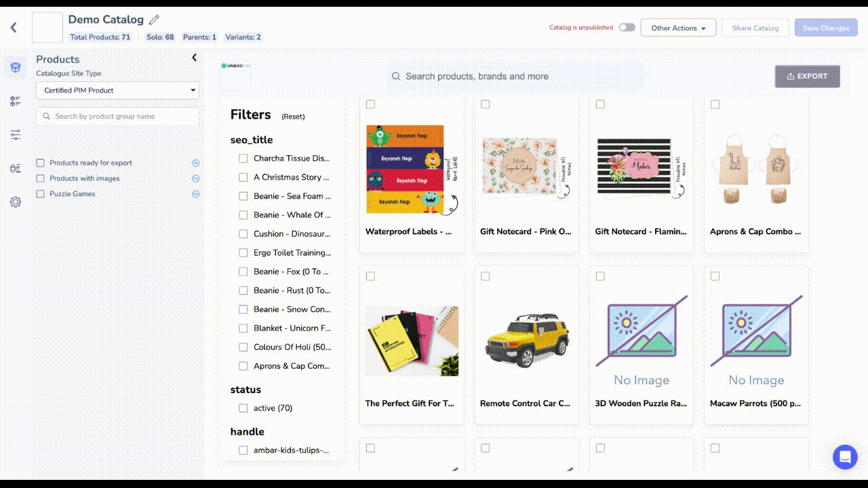
Task: Open the sliders settings sidebar icon
Action: tap(16, 135)
